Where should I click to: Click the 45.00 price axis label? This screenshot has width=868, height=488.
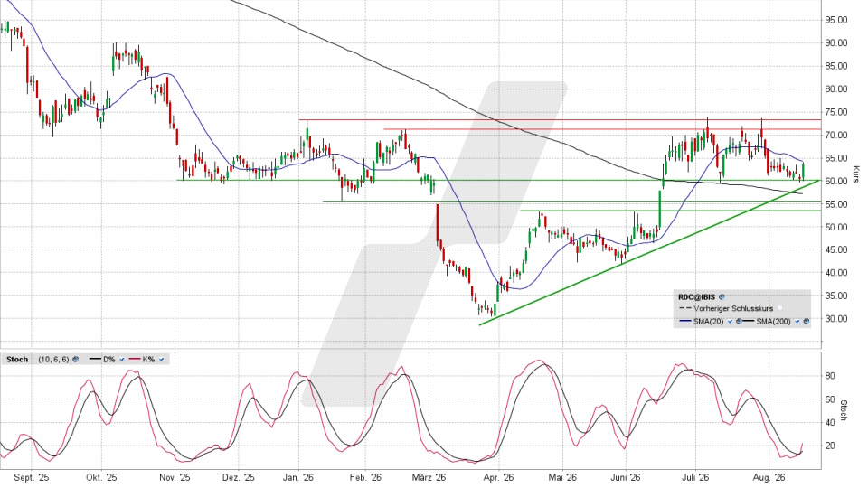click(x=835, y=250)
